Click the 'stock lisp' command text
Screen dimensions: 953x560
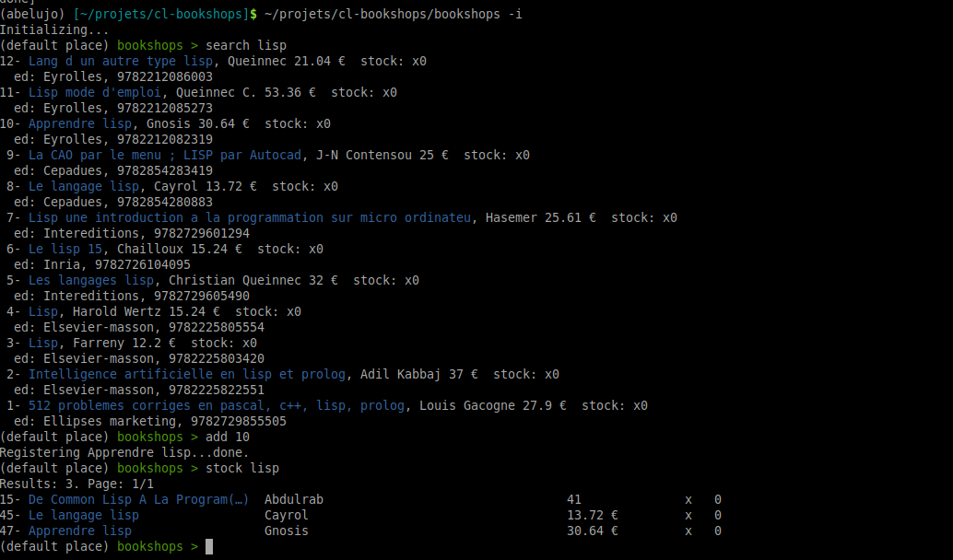241,468
